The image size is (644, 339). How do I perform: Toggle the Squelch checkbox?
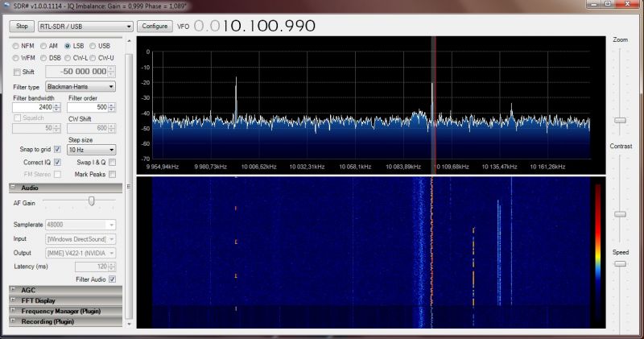(x=17, y=118)
